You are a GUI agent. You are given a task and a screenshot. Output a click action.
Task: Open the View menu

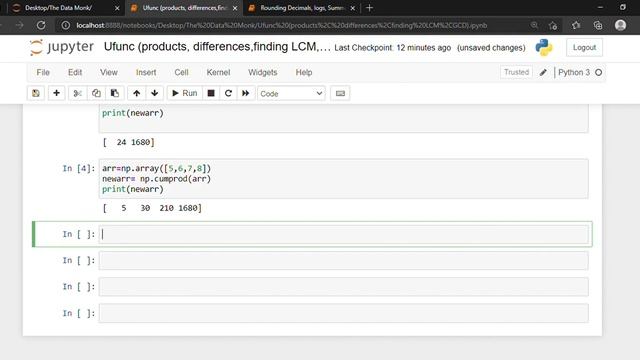(x=109, y=72)
